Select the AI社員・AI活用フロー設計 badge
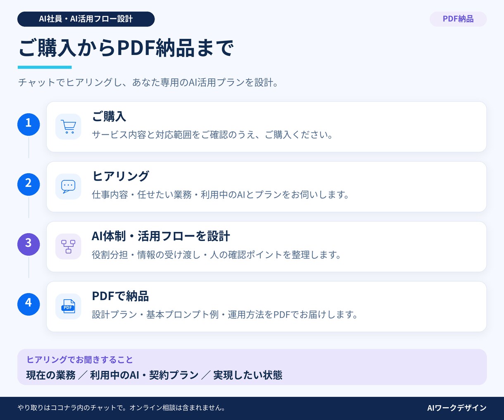 [86, 19]
